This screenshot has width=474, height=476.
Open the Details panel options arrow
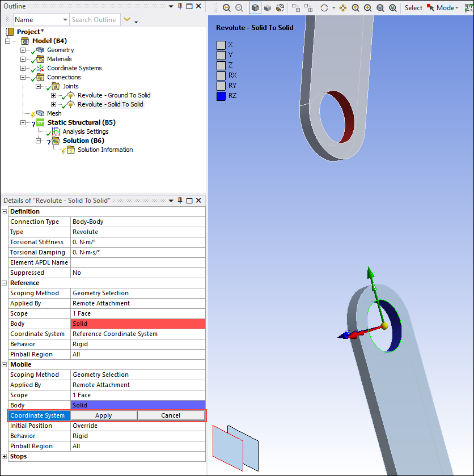[x=171, y=201]
